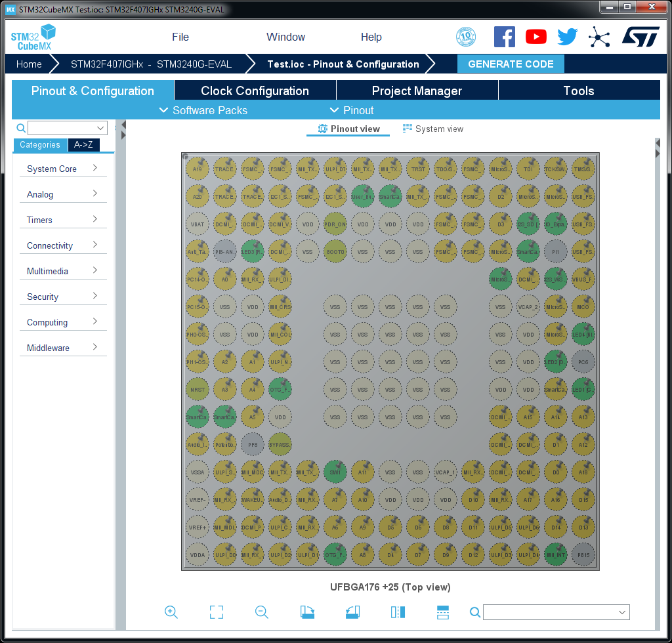The width and height of the screenshot is (672, 643).
Task: Click the search magnifier in the sidebar
Action: tap(20, 128)
